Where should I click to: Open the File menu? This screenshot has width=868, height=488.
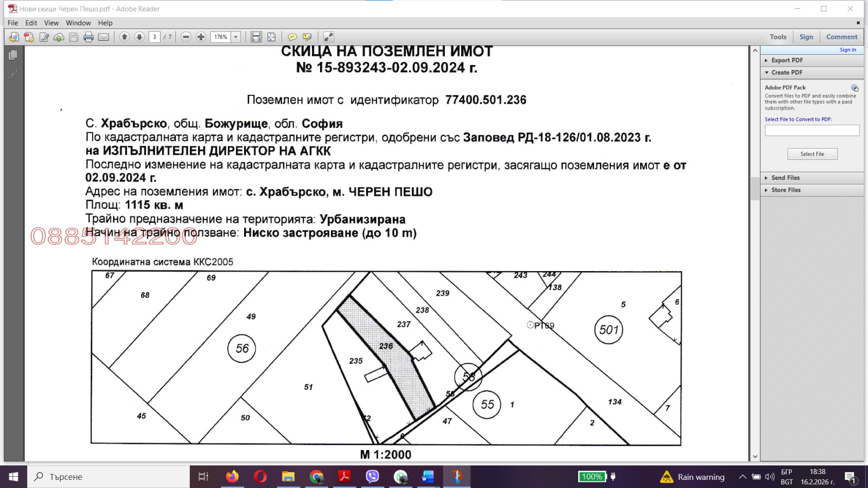[x=12, y=23]
